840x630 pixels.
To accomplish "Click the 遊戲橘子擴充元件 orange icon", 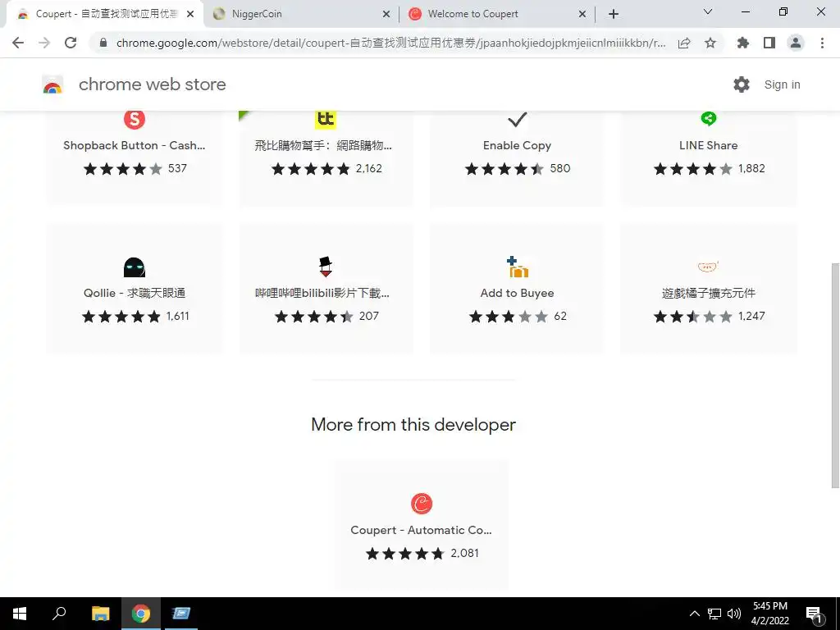I will click(708, 266).
